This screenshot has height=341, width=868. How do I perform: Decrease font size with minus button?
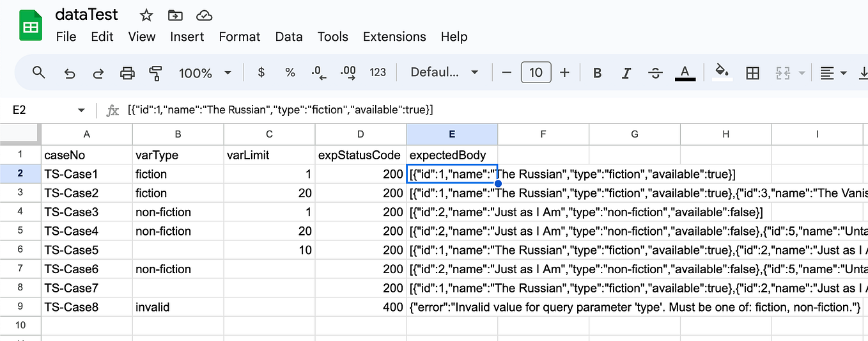(507, 72)
